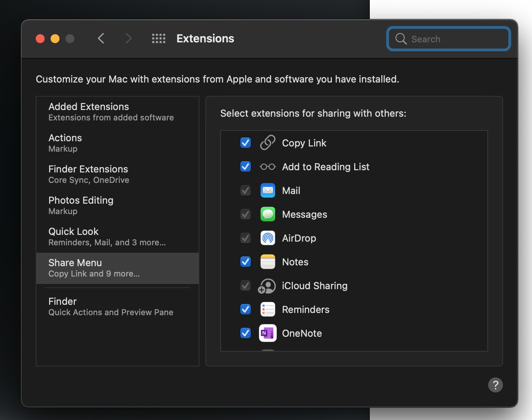The image size is (532, 420).
Task: Uncheck the Copy Link checkbox
Action: (246, 143)
